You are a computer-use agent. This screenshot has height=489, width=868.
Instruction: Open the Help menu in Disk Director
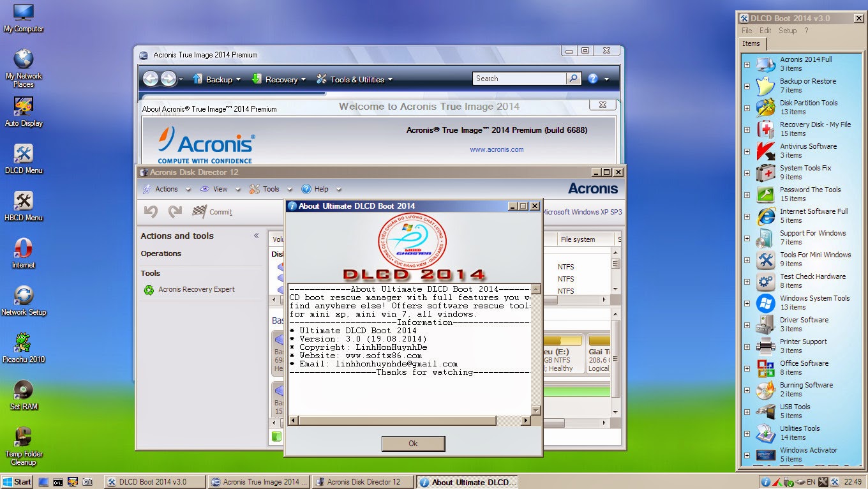pos(321,189)
